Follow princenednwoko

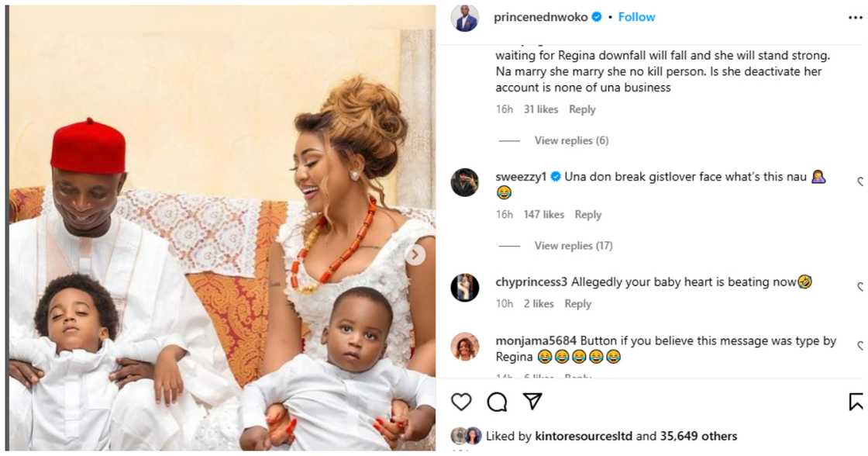(636, 17)
